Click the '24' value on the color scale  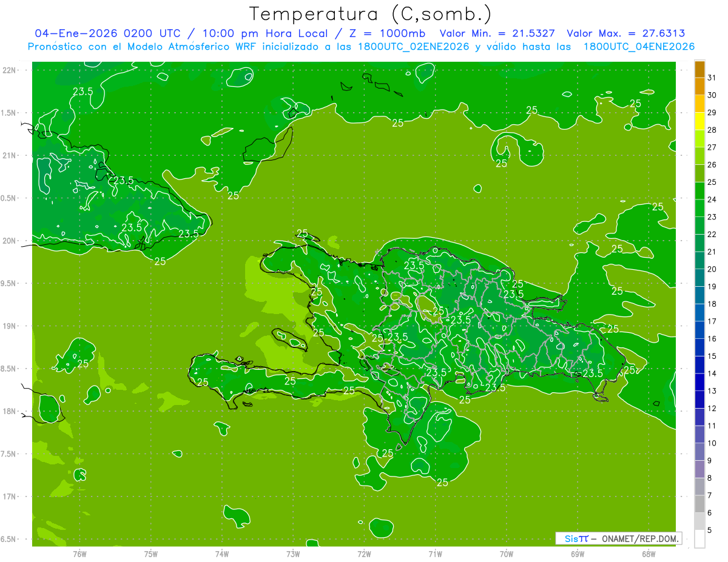pos(712,199)
